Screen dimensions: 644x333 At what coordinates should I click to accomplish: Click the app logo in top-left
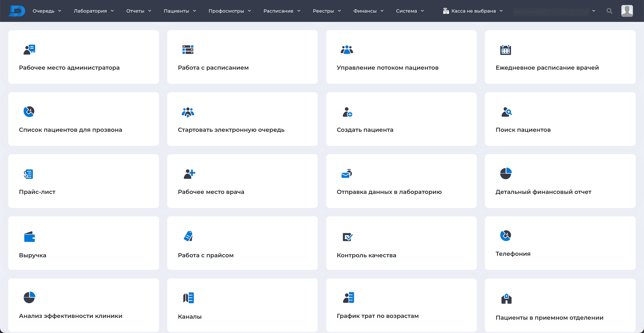click(17, 11)
